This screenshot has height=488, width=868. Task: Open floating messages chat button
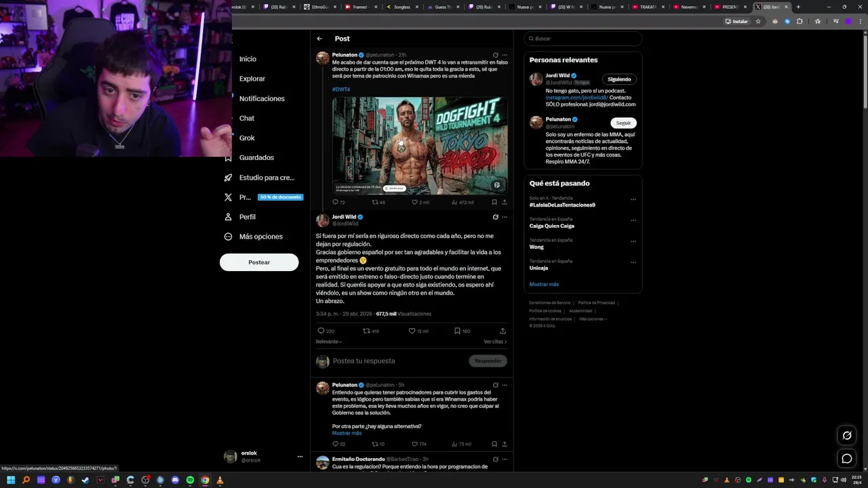847,459
